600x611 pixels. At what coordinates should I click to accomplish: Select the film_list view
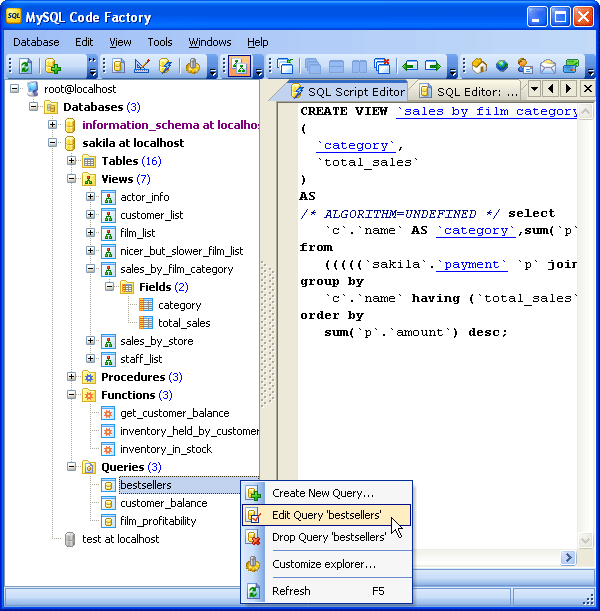coord(138,233)
